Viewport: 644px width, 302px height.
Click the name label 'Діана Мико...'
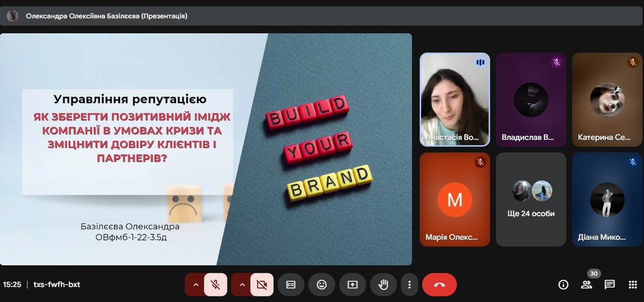(x=602, y=237)
